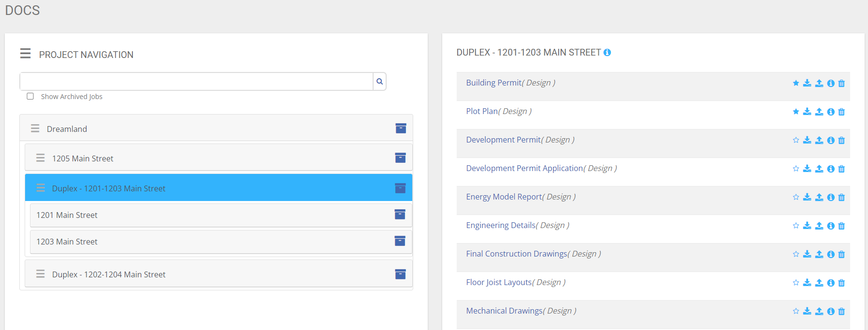Unfavorite the Building Permit star
868x330 pixels.
[x=796, y=83]
